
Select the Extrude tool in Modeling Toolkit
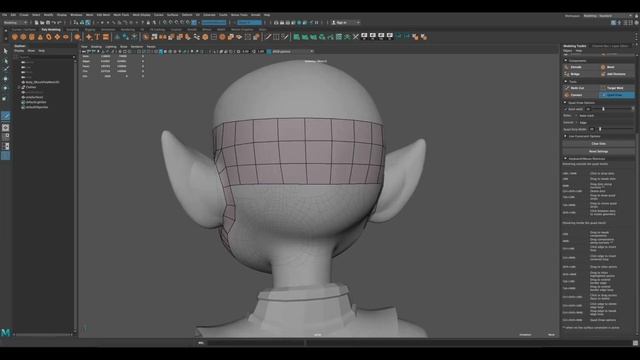click(580, 67)
